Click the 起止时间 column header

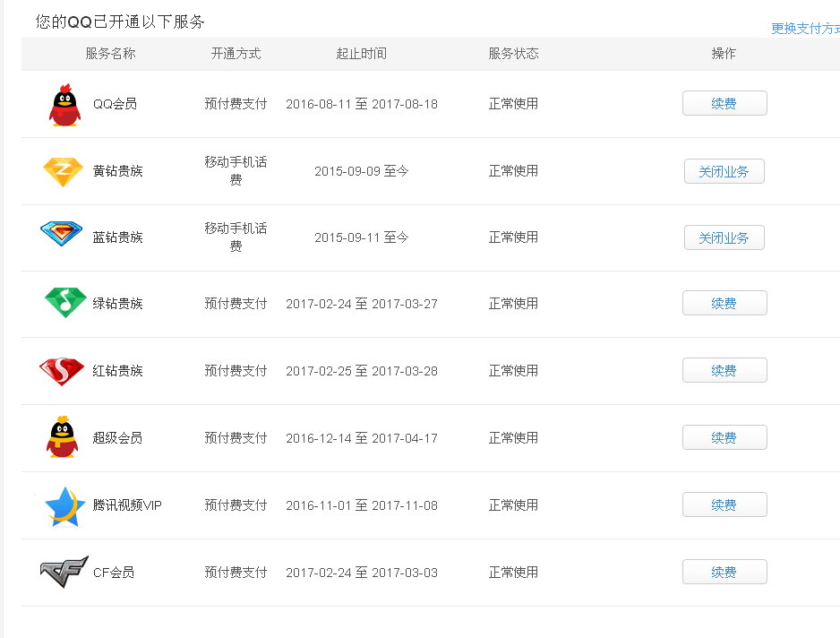pos(362,54)
